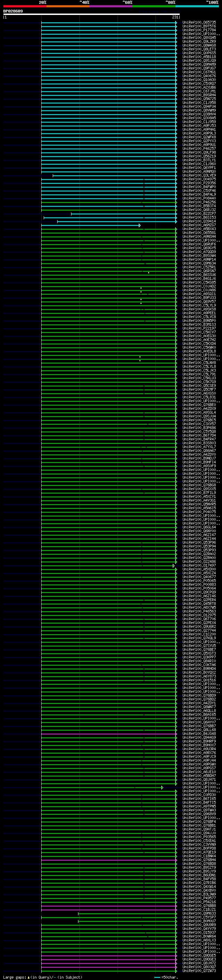Choose hit UniRef100_Q9FUG7
Viewport: 222px width, 980px height.
pos(199,68)
